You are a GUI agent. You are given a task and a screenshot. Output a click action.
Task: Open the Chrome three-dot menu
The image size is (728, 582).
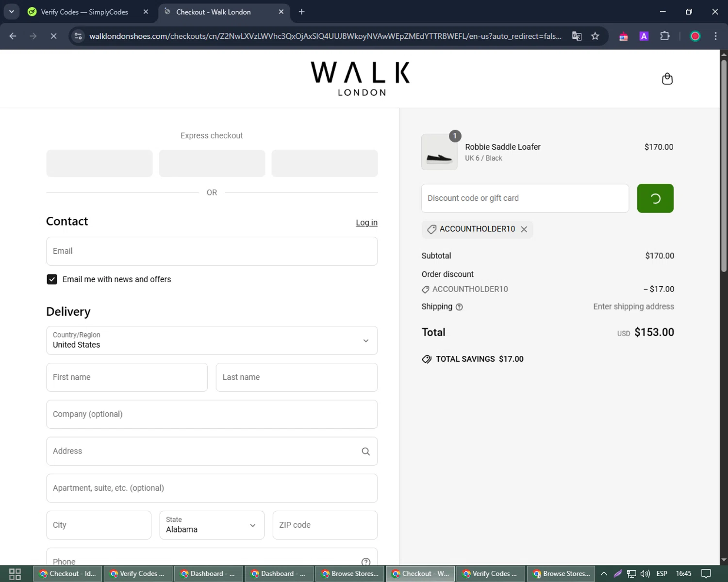click(715, 36)
